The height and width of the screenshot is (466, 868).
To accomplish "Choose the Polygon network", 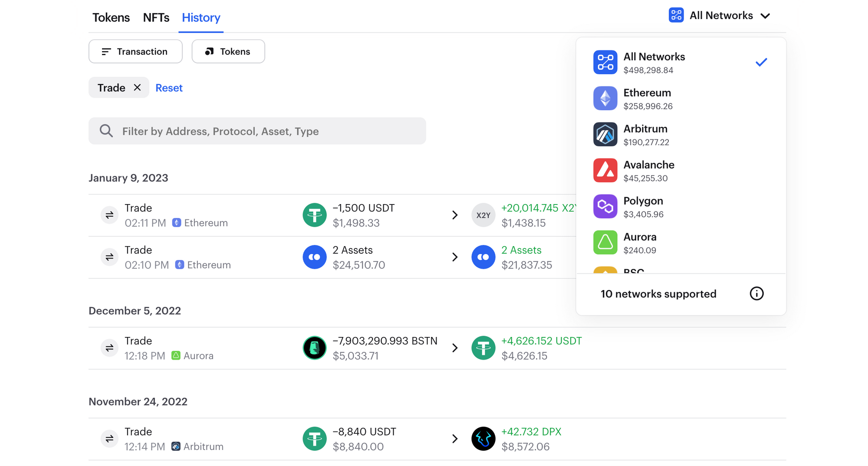I will tap(681, 207).
